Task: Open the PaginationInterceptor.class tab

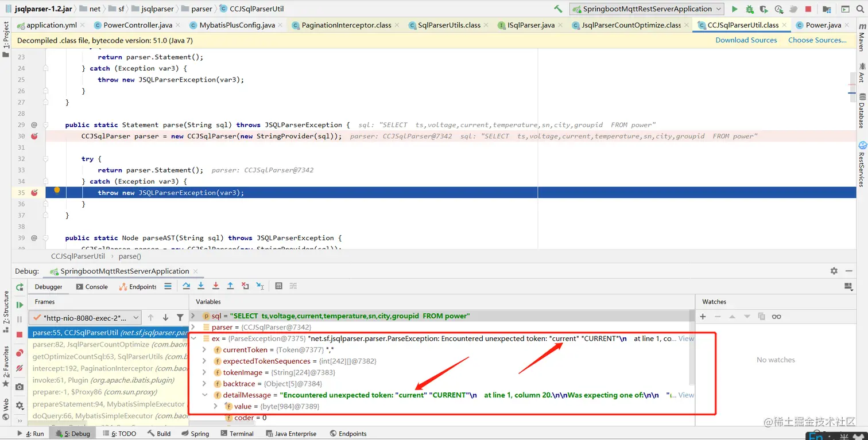Action: pyautogui.click(x=346, y=25)
